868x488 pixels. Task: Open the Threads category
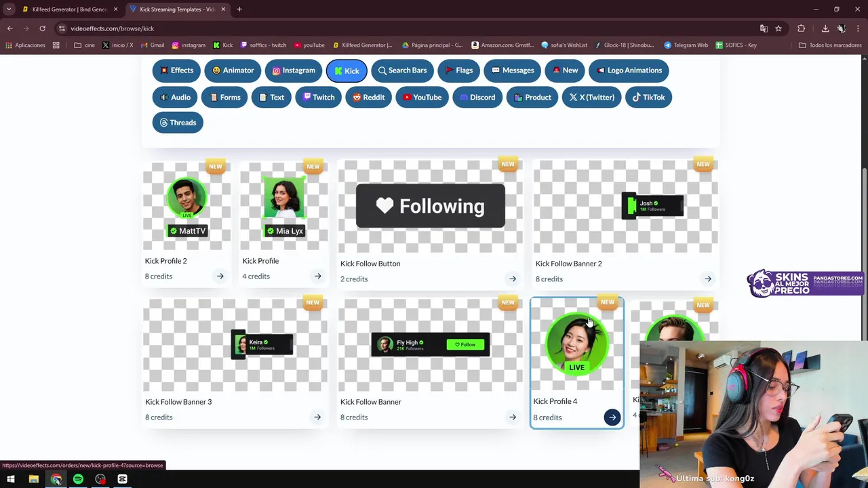pos(178,123)
